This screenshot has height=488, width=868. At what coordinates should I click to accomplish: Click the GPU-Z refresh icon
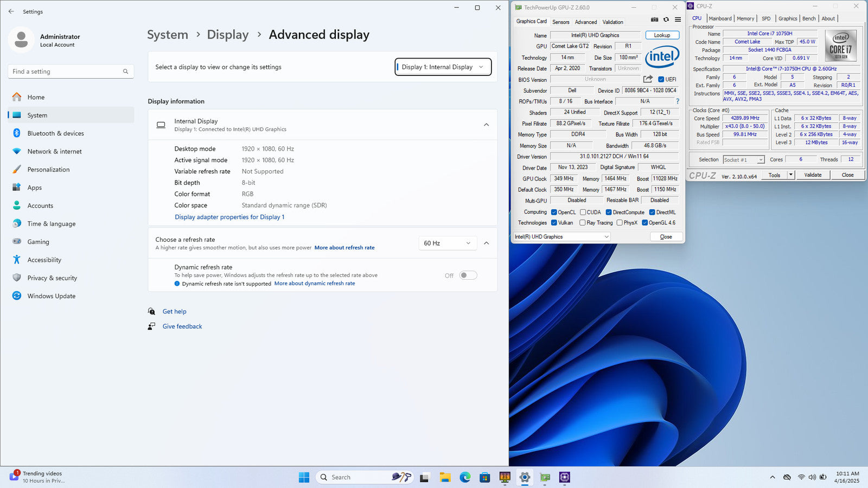point(666,20)
